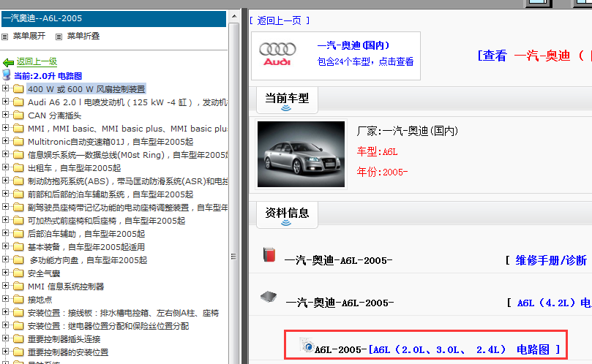Image resolution: width=592 pixels, height=364 pixels.
Task: Click the folder icon of CAN 分离插头
Action: click(x=18, y=115)
